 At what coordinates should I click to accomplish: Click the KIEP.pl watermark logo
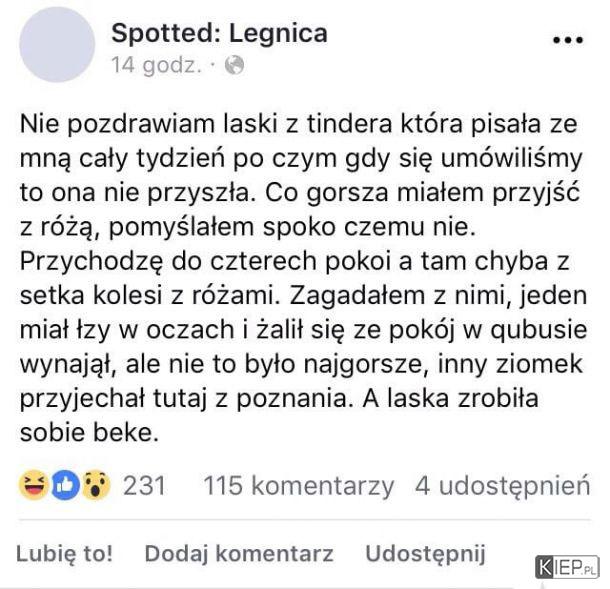point(567,567)
